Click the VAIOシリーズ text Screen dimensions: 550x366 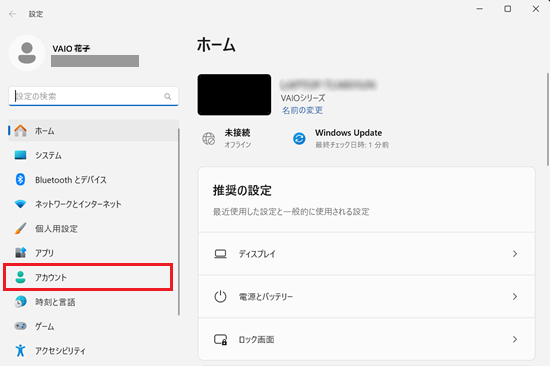tap(303, 98)
